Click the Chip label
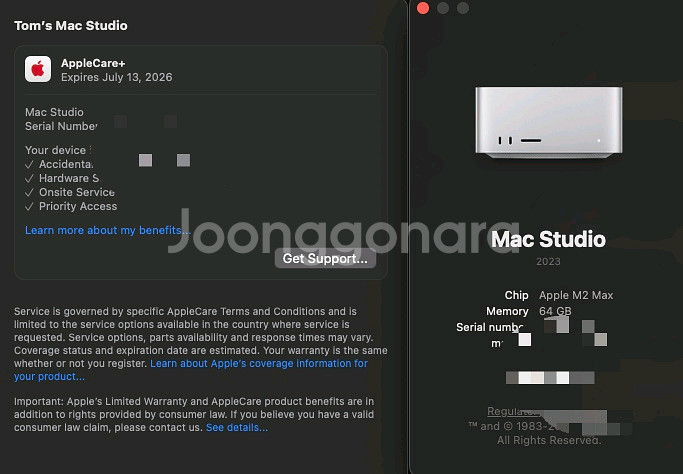683x474 pixels. click(517, 295)
